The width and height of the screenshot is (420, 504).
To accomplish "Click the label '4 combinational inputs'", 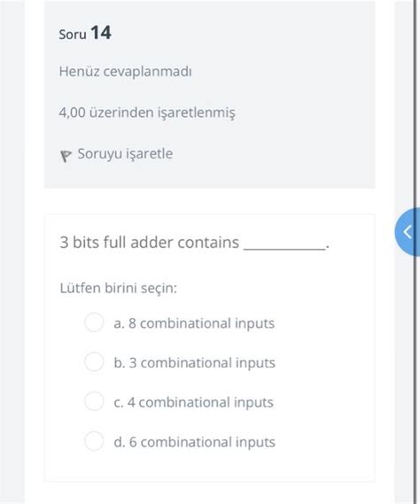I will coord(200,402).
